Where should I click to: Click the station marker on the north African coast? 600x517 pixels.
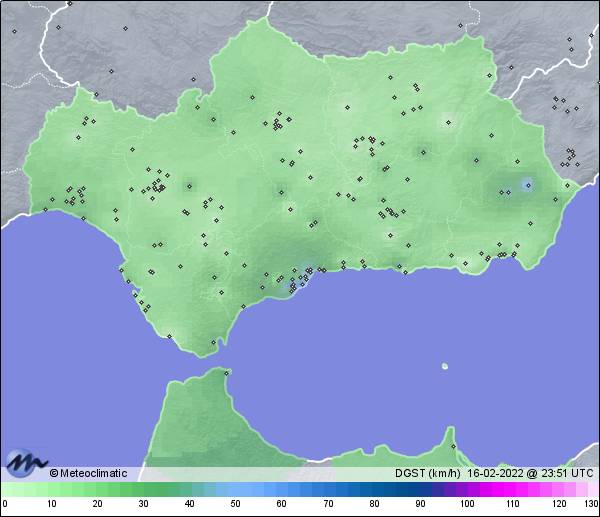[453, 445]
